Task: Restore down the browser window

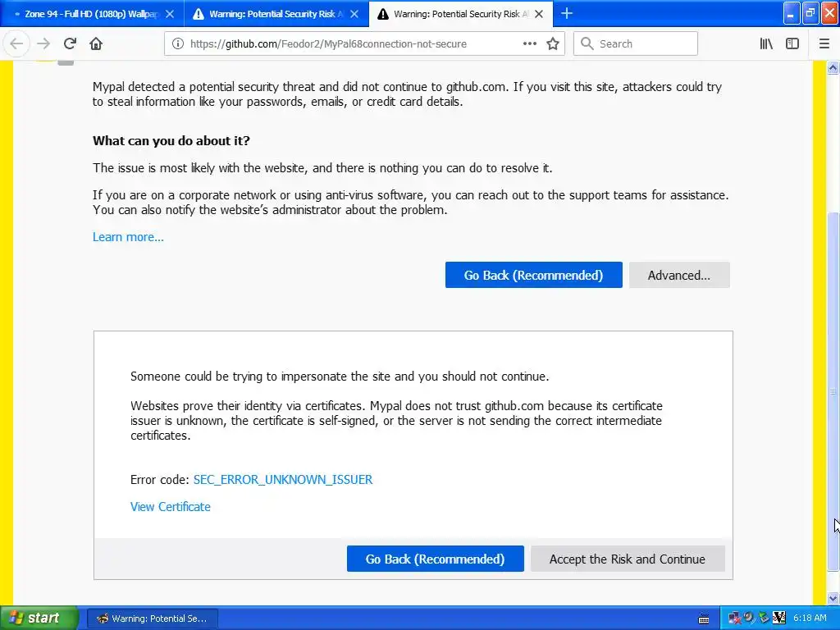Action: point(810,13)
